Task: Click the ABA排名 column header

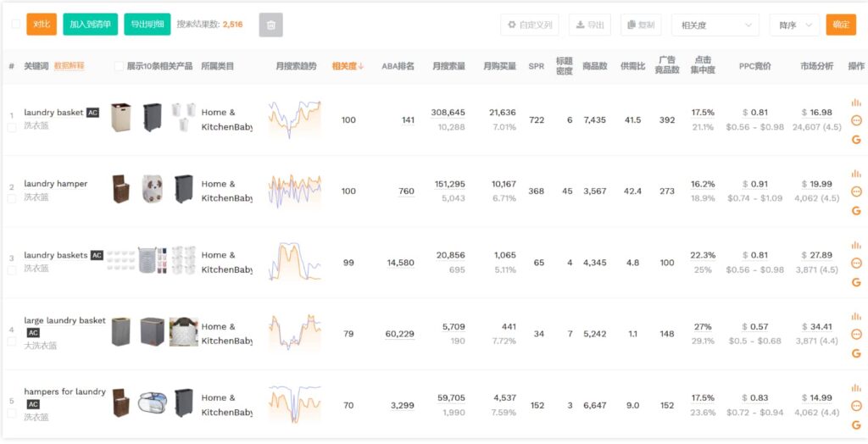Action: [x=398, y=66]
